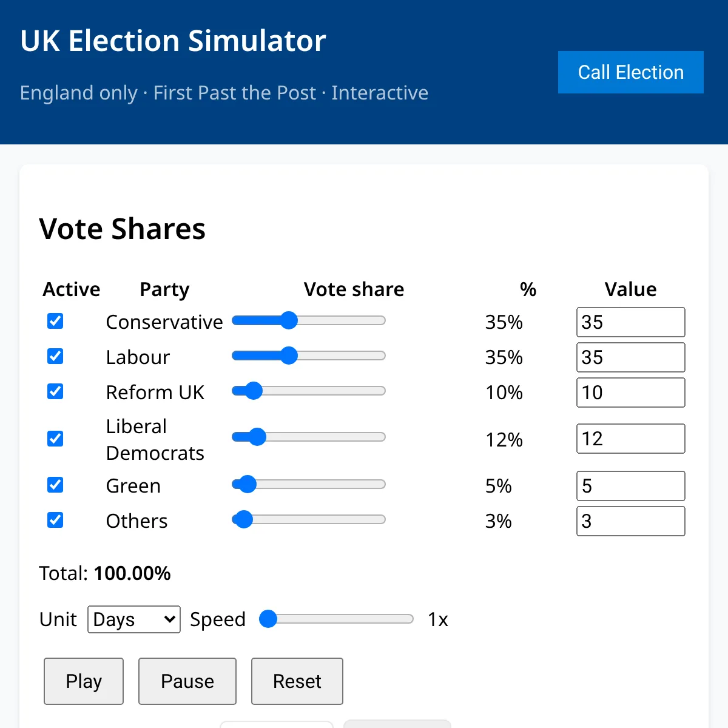Click the Liberal Democrats slider handle

coord(257,437)
